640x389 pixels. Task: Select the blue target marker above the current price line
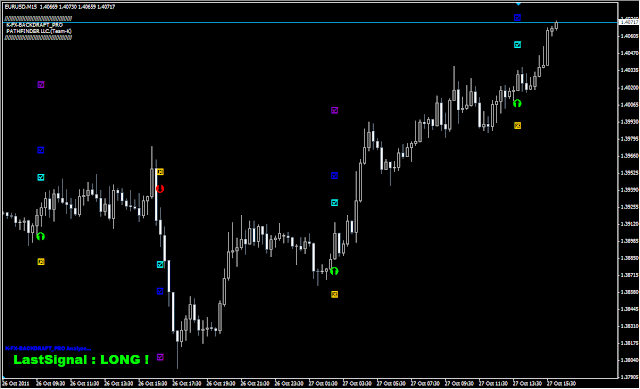(518, 17)
